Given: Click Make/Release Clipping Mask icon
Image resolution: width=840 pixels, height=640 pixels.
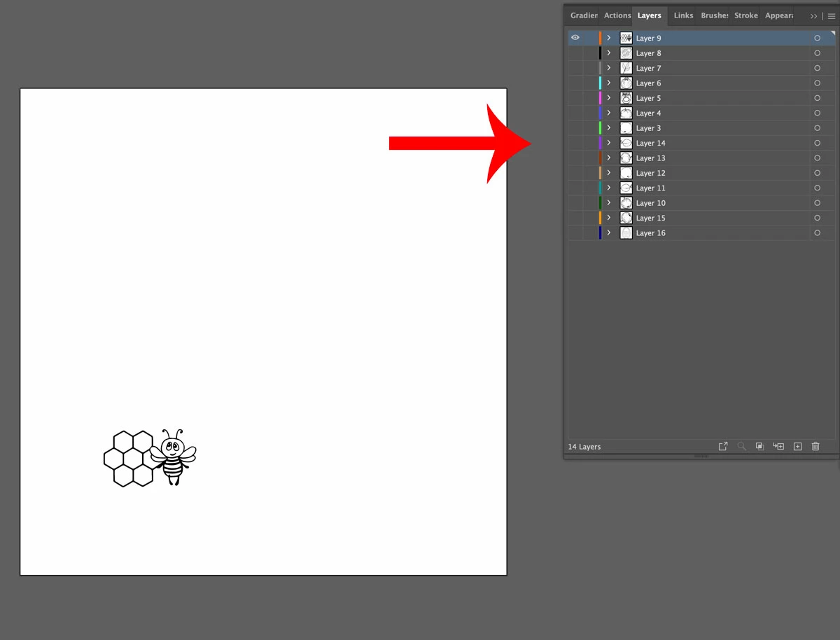Looking at the screenshot, I should tap(759, 447).
